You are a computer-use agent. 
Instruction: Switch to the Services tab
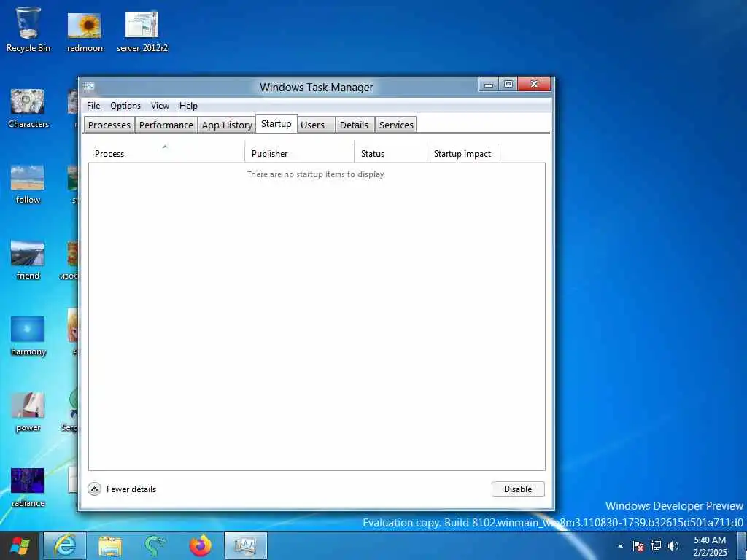pyautogui.click(x=396, y=125)
